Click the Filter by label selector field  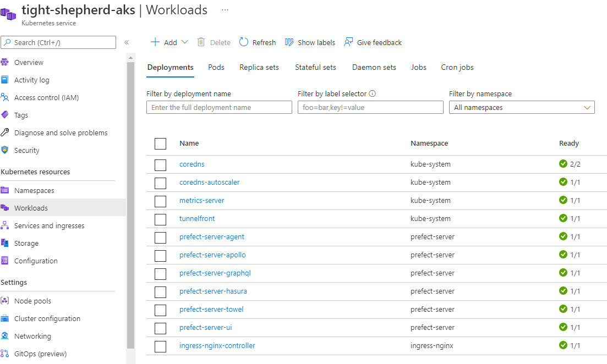pyautogui.click(x=370, y=108)
